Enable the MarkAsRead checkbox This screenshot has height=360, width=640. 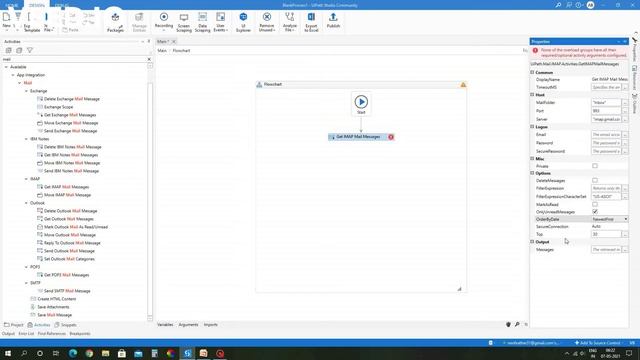tap(595, 204)
